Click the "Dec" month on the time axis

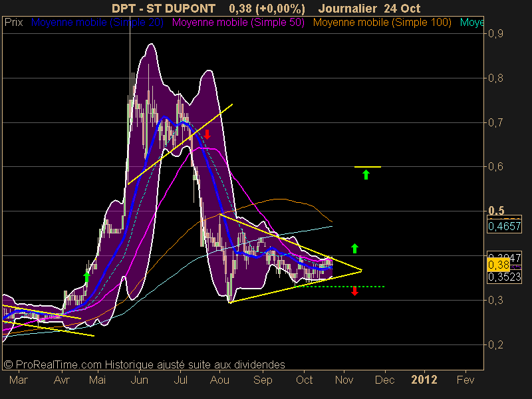[385, 380]
